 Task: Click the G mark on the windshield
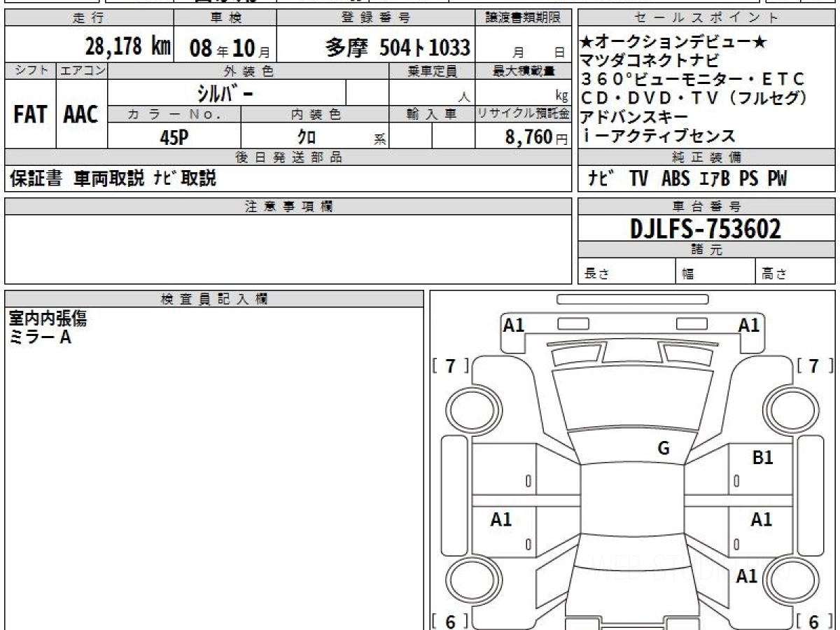click(x=664, y=449)
